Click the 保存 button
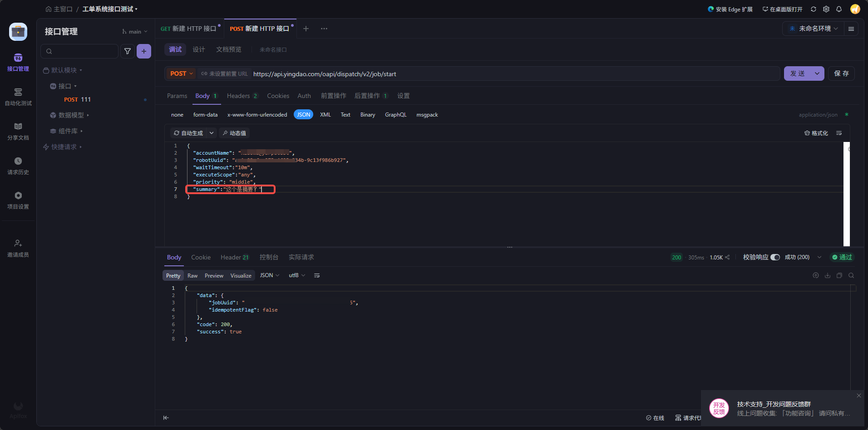Screen dimensions: 868x430 pyautogui.click(x=841, y=73)
